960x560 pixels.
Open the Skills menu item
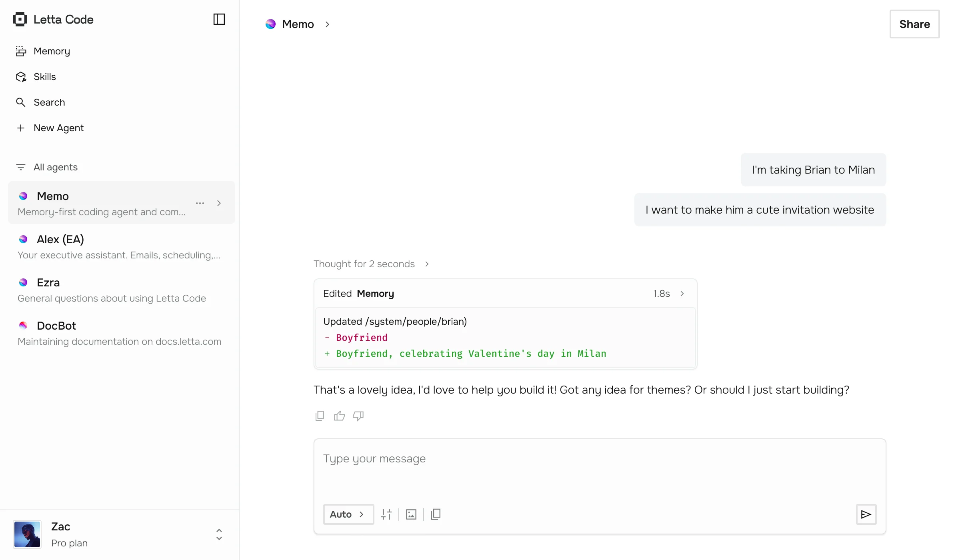click(44, 77)
